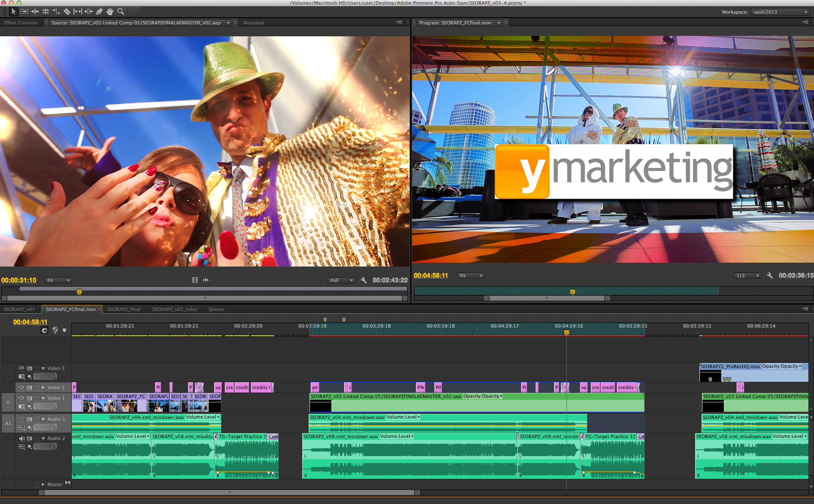Open the Source panel flyout menu icon
Image resolution: width=814 pixels, height=504 pixels.
click(x=399, y=22)
